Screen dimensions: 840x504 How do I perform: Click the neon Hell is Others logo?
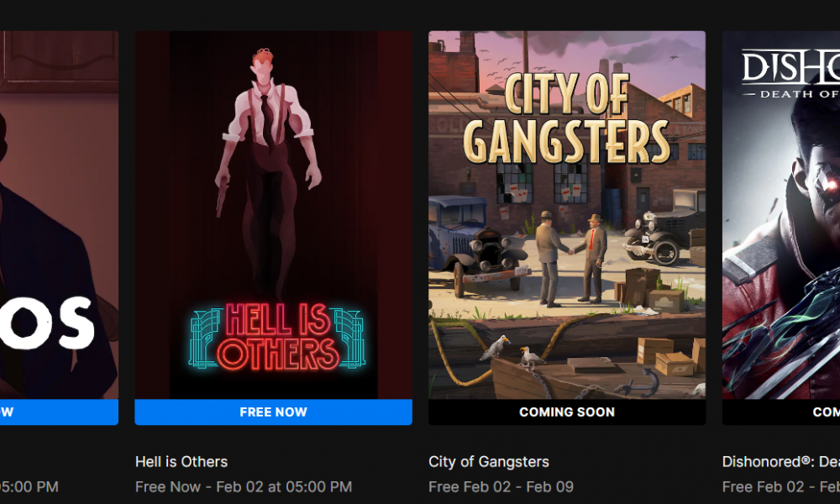pos(277,338)
